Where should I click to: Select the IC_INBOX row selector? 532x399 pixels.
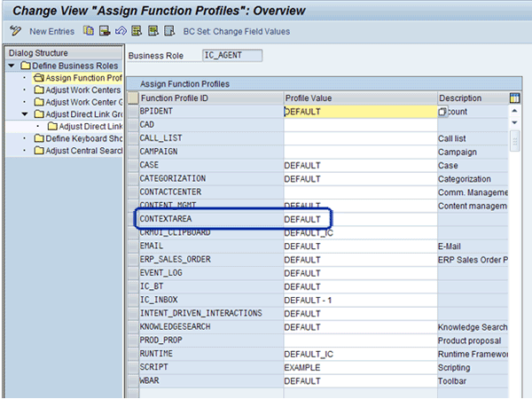point(133,301)
